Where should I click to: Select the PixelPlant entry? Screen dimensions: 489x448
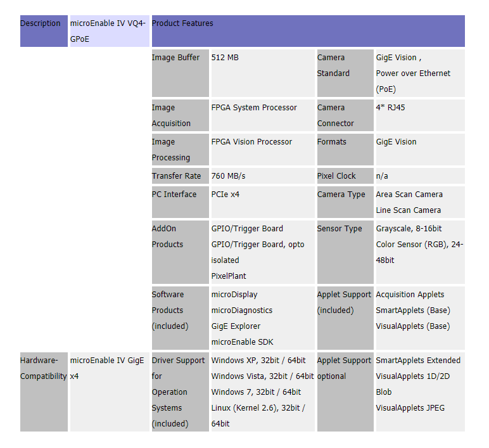229,276
